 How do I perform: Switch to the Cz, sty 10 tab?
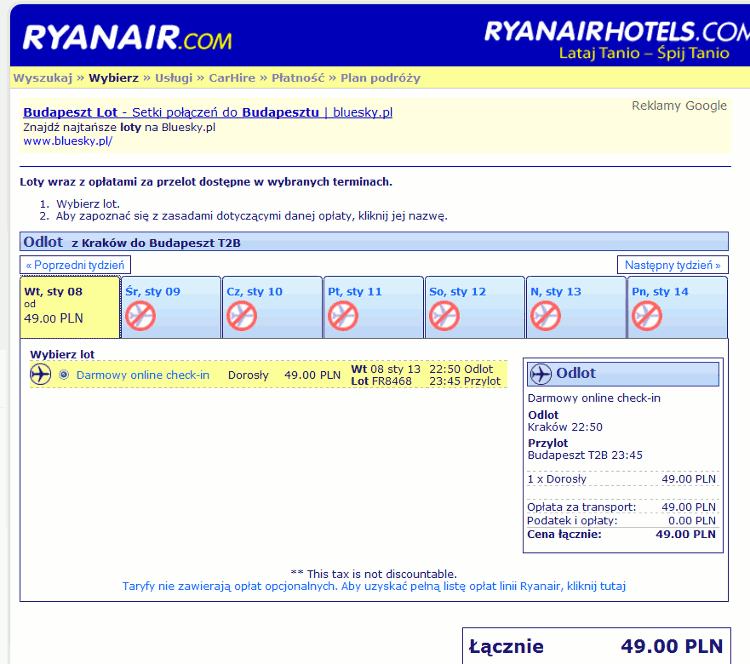(273, 307)
